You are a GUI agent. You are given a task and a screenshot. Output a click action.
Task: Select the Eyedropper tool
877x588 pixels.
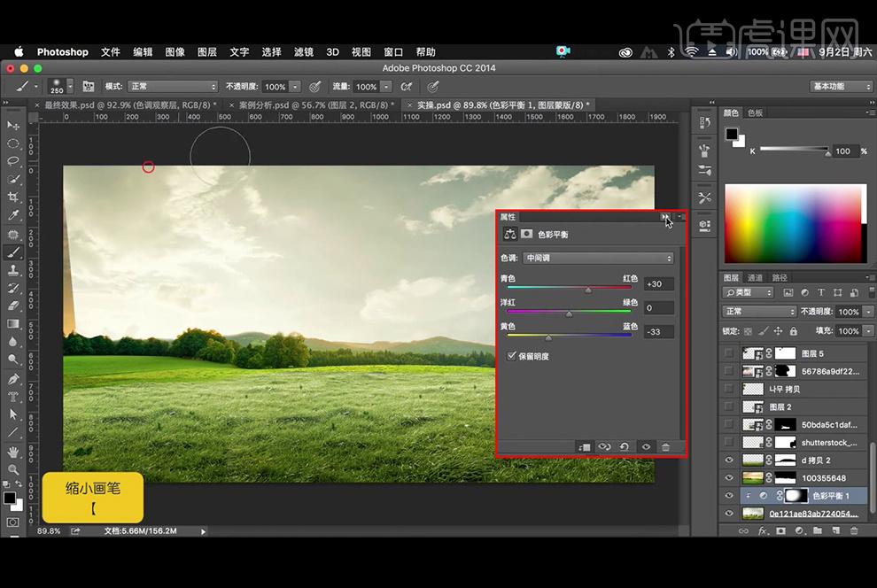point(13,215)
